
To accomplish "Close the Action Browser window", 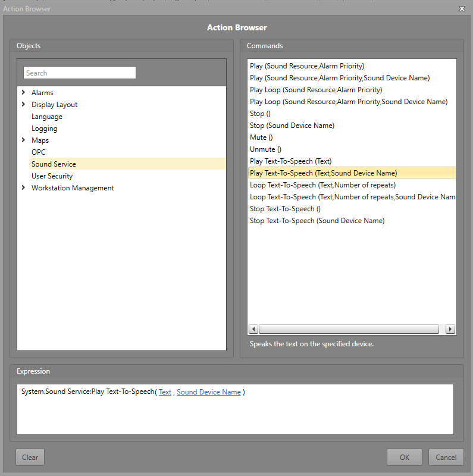I will pyautogui.click(x=462, y=9).
